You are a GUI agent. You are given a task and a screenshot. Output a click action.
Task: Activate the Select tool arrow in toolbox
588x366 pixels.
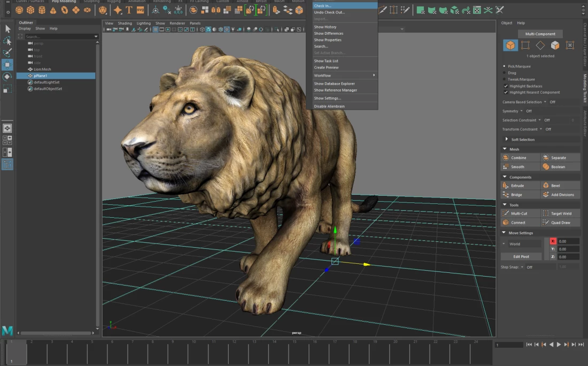point(7,29)
